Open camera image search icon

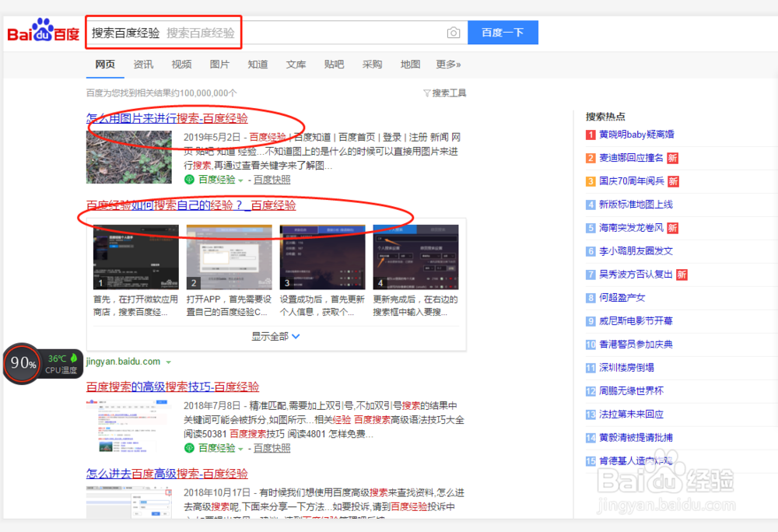(x=453, y=33)
